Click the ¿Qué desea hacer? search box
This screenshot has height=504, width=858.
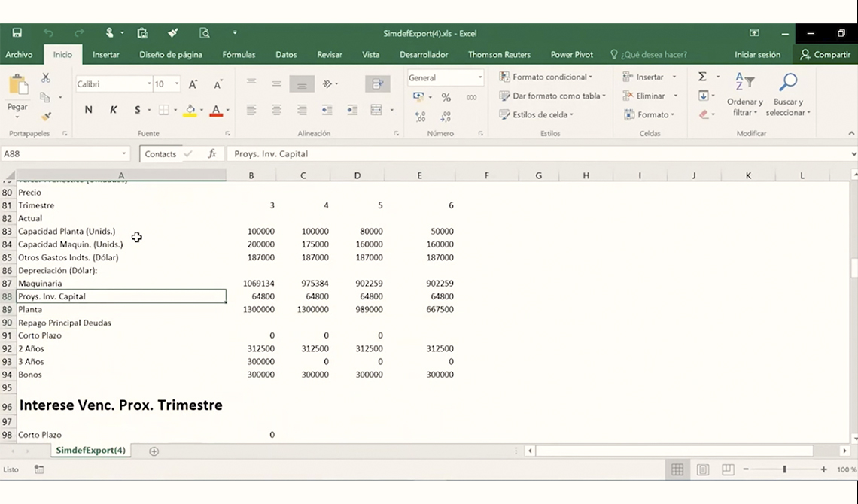tap(649, 54)
